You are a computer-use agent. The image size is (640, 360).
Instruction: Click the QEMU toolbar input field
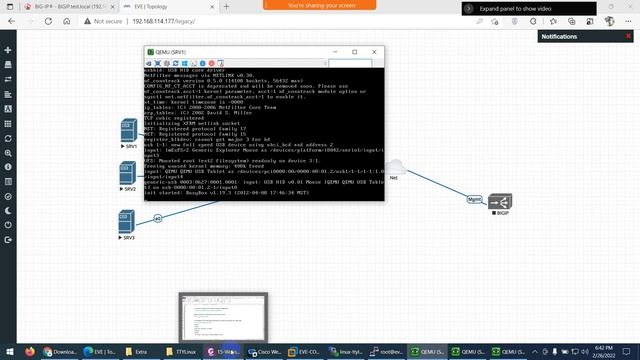pos(350,63)
